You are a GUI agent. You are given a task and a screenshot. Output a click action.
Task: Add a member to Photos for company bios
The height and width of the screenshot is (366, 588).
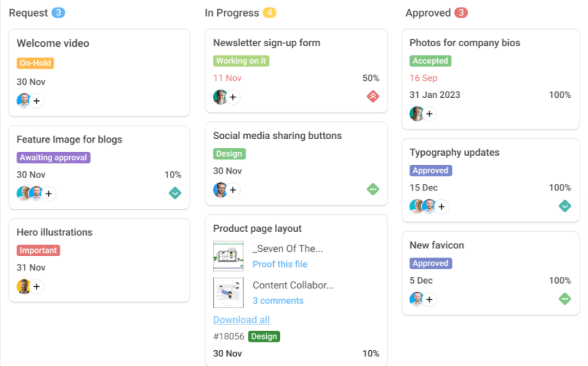coord(430,114)
